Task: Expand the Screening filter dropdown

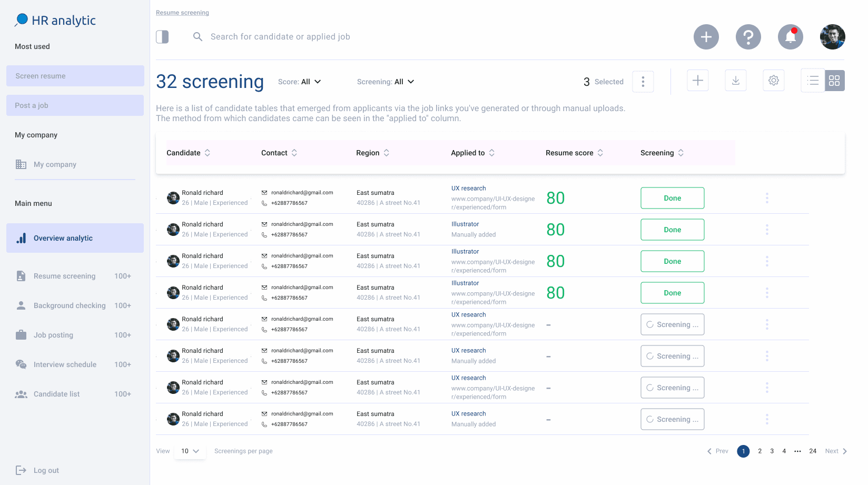Action: (386, 82)
